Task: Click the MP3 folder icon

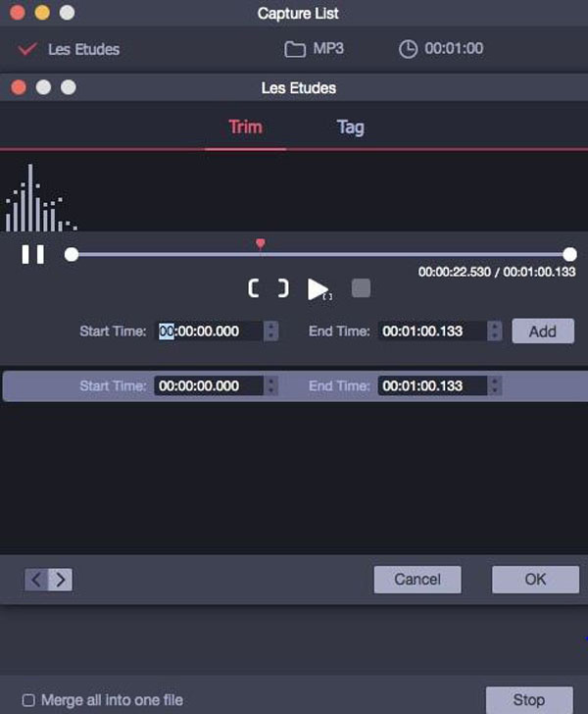Action: click(x=294, y=49)
